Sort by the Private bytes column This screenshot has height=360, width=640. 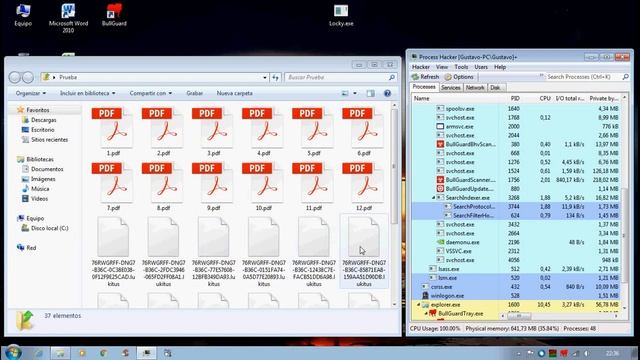pyautogui.click(x=603, y=98)
